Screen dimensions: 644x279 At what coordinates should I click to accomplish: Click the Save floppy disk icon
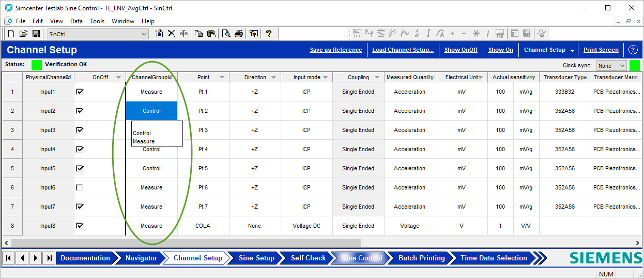point(36,34)
